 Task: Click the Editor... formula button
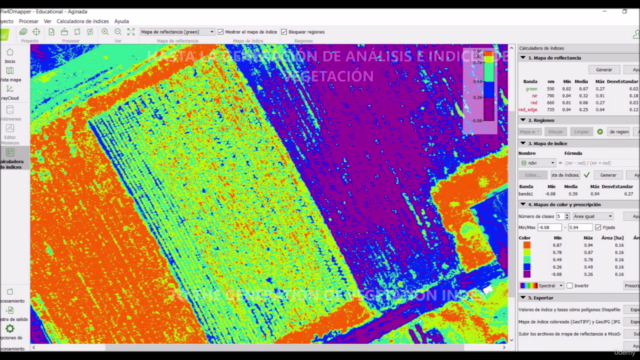[532, 175]
